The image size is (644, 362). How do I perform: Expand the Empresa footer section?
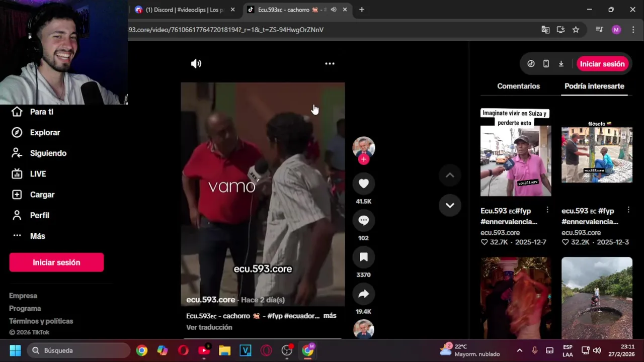pyautogui.click(x=23, y=296)
